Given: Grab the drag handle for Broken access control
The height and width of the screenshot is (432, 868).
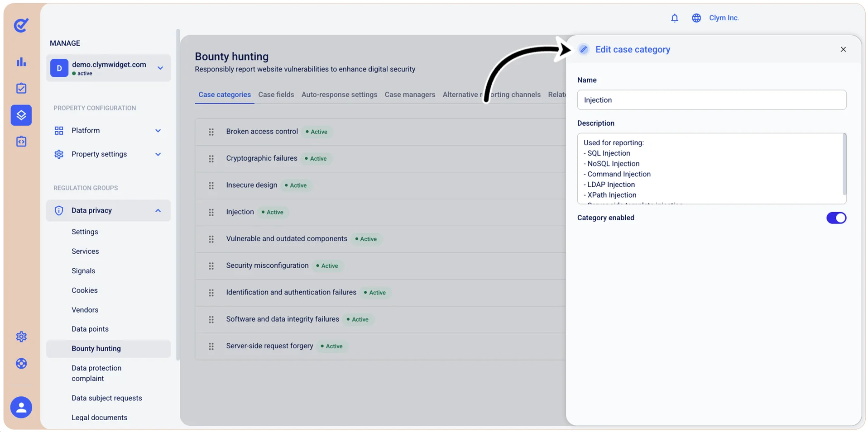Looking at the screenshot, I should click(211, 132).
